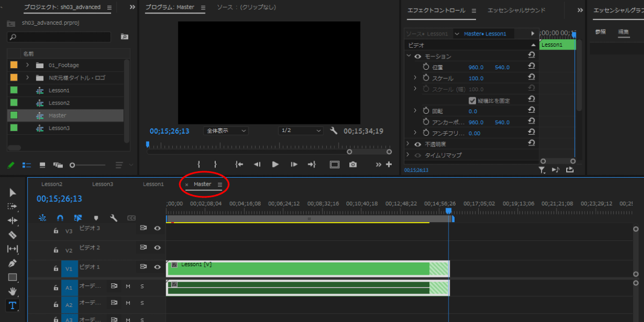Open the エッセンシャルサウンド panel tab
The height and width of the screenshot is (322, 644).
[516, 10]
